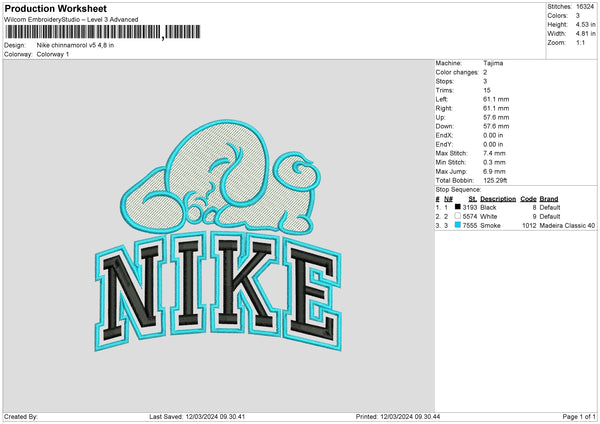
Task: Click the cyan Smoke color swatch
Action: (458, 225)
